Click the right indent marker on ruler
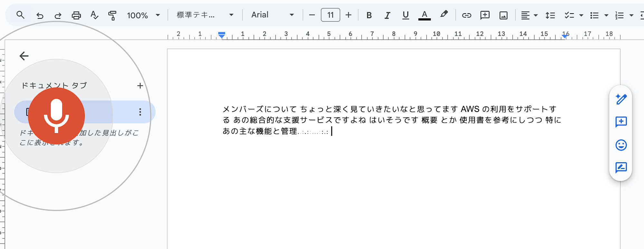The height and width of the screenshot is (249, 644). 564,36
